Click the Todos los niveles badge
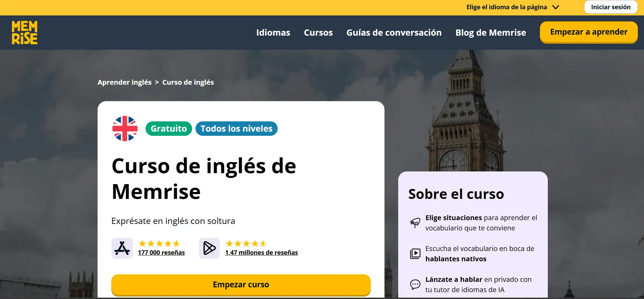 (x=237, y=129)
